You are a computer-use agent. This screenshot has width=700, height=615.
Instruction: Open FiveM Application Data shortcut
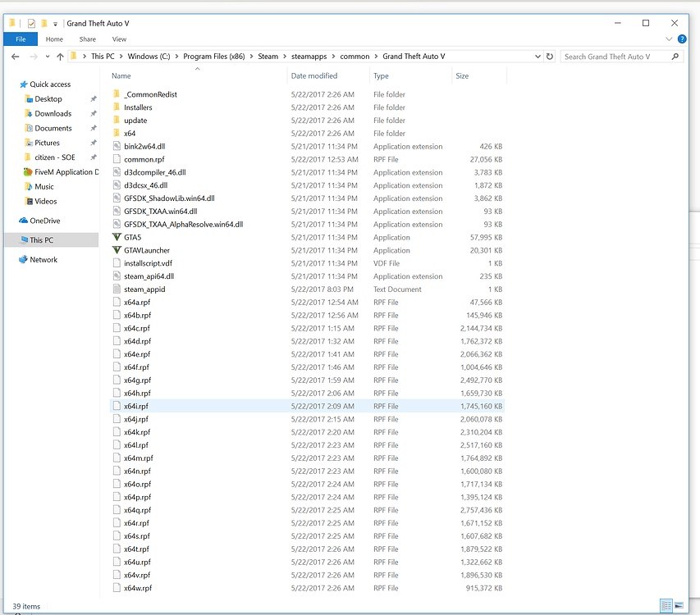[x=66, y=172]
